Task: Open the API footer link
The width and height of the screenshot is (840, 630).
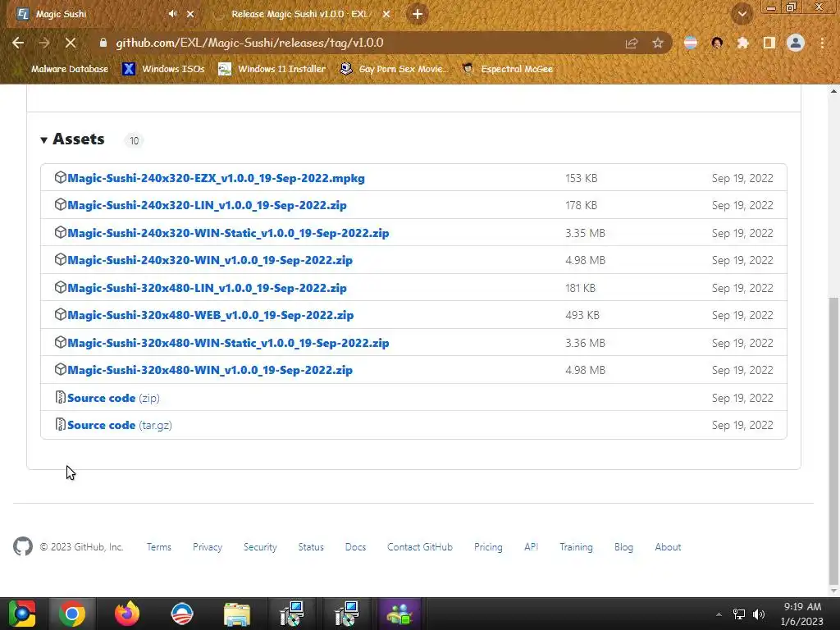Action: (531, 547)
